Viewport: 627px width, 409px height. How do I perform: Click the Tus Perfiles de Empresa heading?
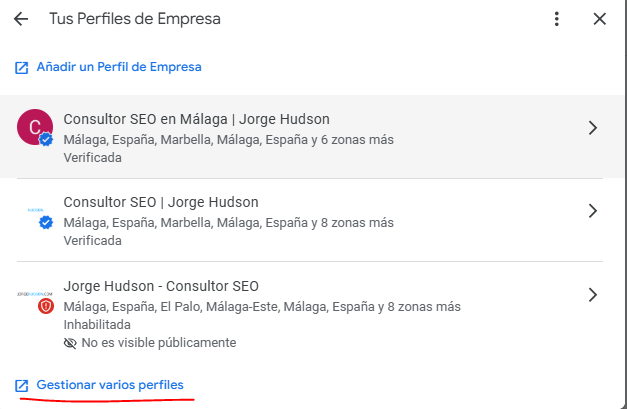(135, 19)
